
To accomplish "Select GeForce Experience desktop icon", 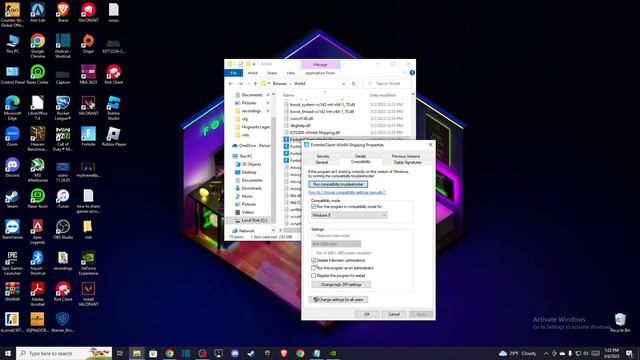I will tap(88, 263).
